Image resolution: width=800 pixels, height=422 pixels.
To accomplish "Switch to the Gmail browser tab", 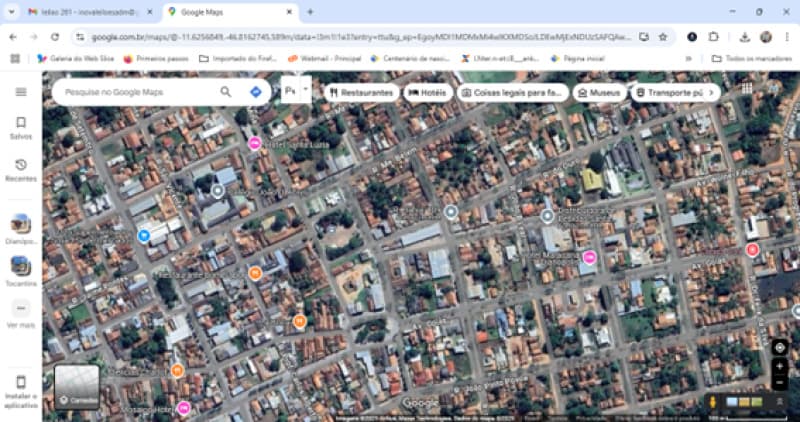I will [89, 12].
